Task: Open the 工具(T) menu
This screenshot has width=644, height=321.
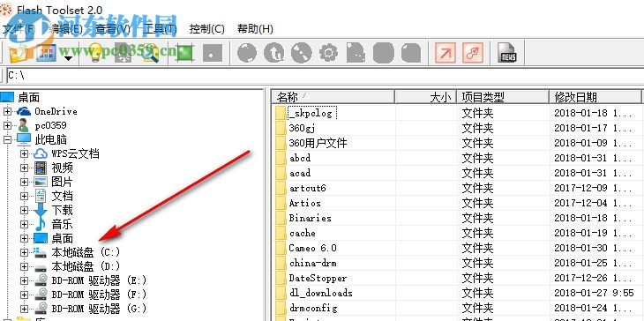Action: (x=160, y=29)
